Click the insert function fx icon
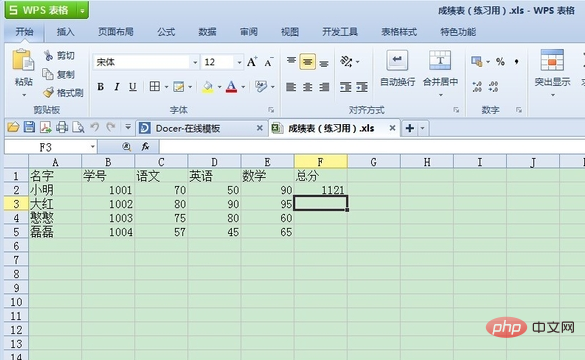Screen dimensions: 585x360 [145, 147]
